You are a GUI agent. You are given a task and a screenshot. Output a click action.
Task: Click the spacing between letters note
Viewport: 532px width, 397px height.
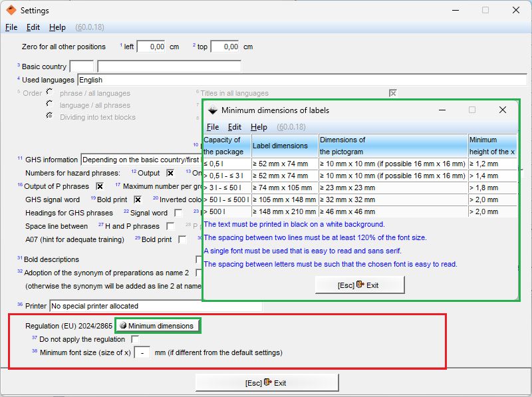click(x=331, y=264)
